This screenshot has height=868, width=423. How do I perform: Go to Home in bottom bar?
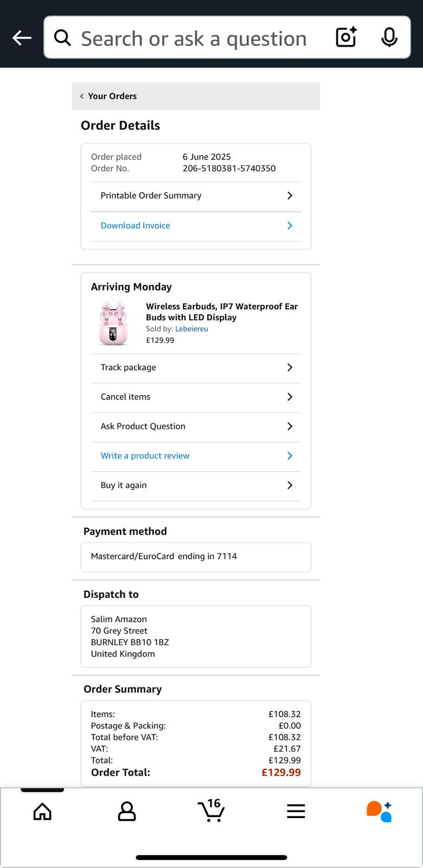[x=42, y=812]
